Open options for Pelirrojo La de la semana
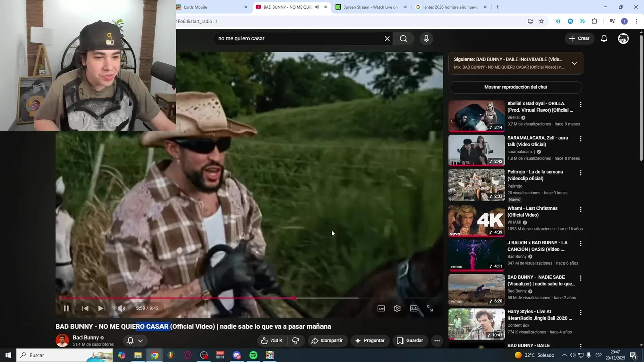Viewport: 644px width, 362px height. click(x=581, y=173)
